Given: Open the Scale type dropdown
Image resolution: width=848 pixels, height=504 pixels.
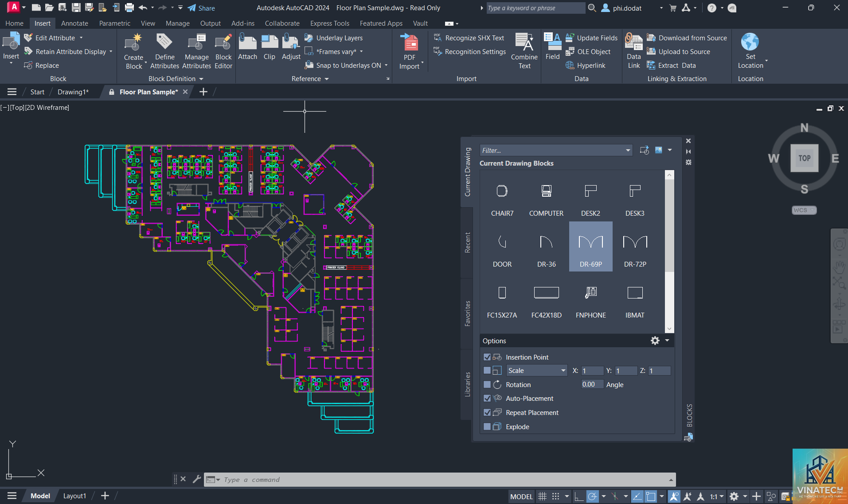Looking at the screenshot, I should tap(537, 370).
